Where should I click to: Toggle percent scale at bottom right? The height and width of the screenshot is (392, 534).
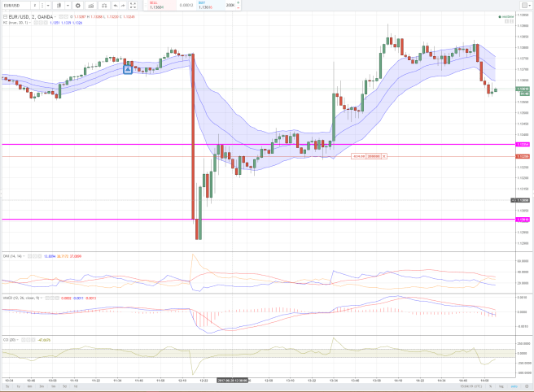tap(492, 388)
